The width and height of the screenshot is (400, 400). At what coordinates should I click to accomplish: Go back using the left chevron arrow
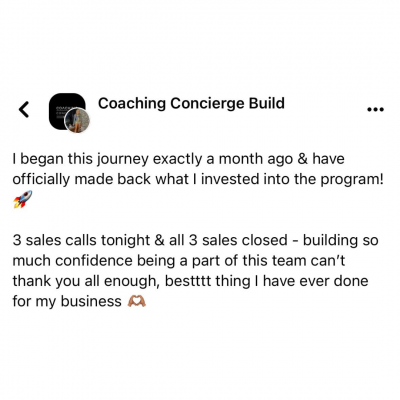pyautogui.click(x=24, y=109)
